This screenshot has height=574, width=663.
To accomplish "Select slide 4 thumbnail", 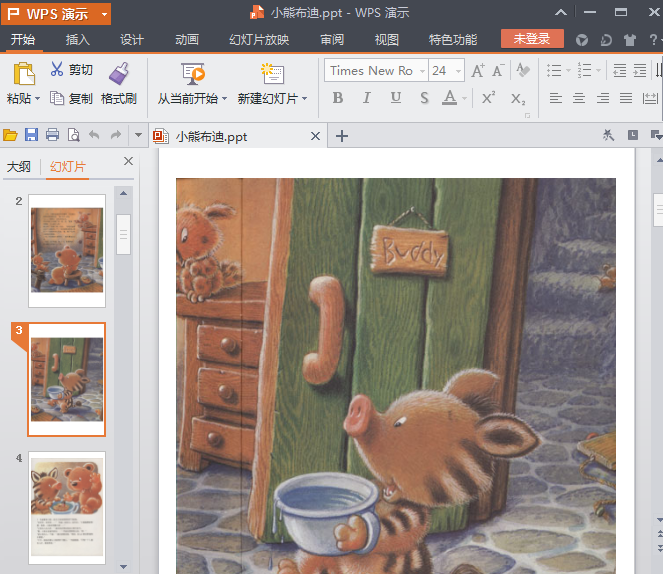I will click(x=67, y=507).
